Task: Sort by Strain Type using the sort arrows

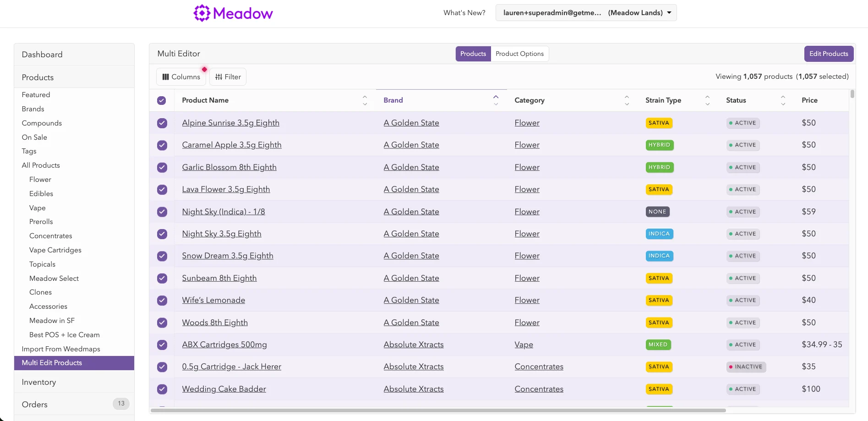Action: [x=707, y=100]
